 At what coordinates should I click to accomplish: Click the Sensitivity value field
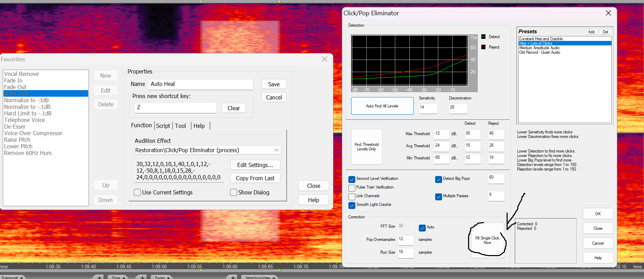428,108
